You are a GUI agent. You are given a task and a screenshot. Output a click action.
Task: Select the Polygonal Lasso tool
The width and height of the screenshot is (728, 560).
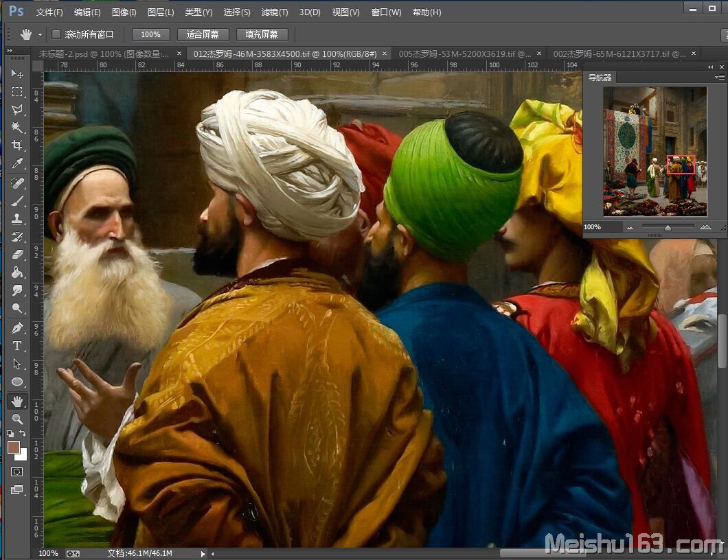(x=17, y=110)
